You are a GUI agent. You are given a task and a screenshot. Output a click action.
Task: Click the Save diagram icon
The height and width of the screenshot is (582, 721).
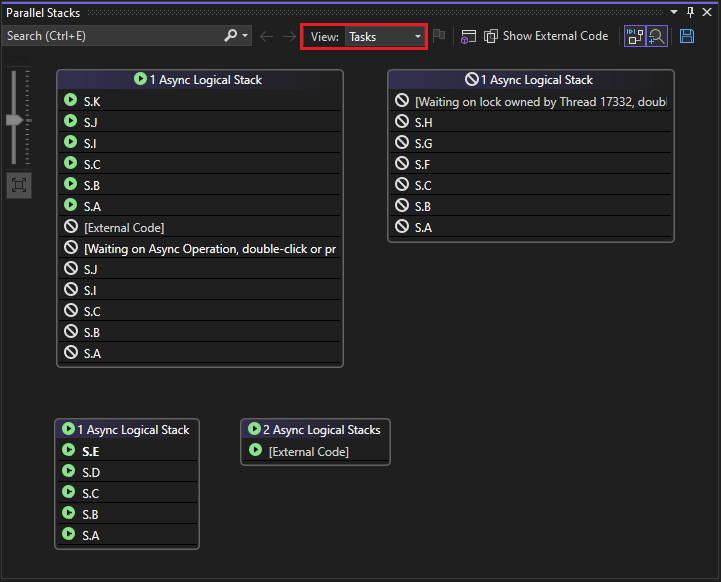687,36
